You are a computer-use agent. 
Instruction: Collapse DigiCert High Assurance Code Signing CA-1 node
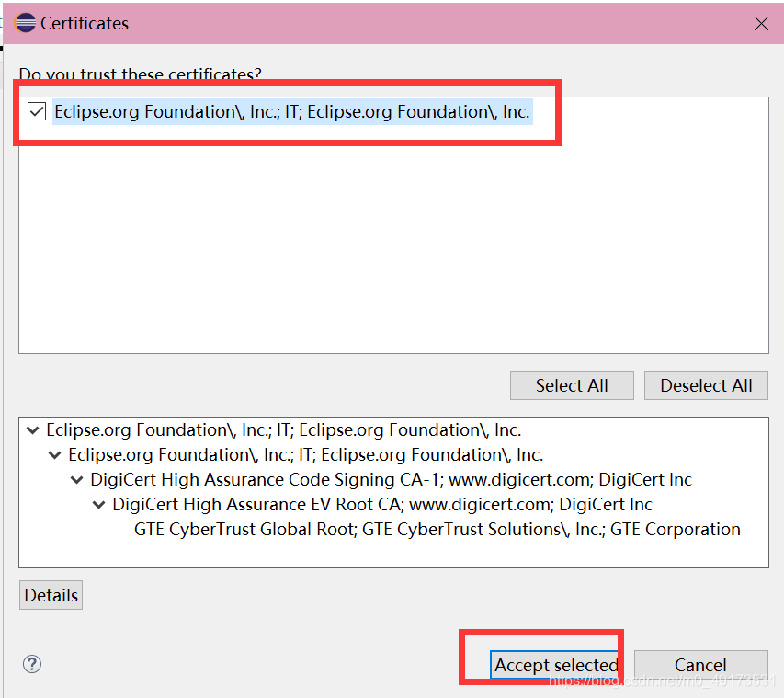coord(77,479)
